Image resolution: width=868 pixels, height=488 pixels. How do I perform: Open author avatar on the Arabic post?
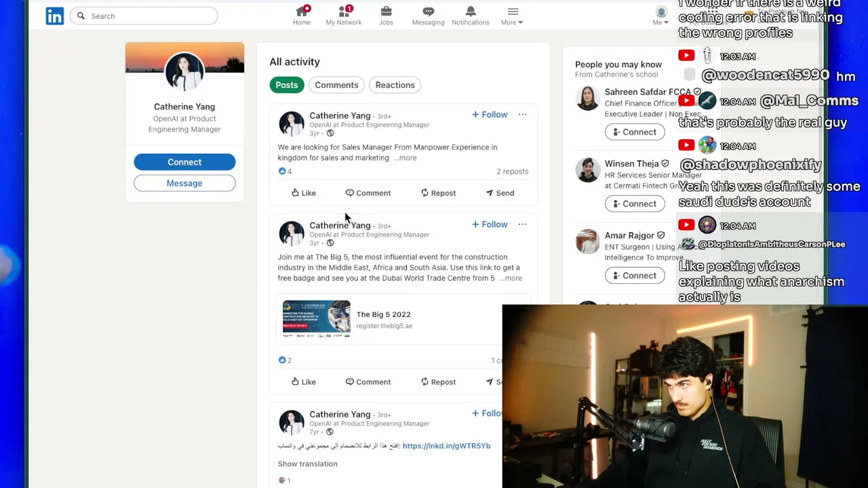(x=292, y=423)
